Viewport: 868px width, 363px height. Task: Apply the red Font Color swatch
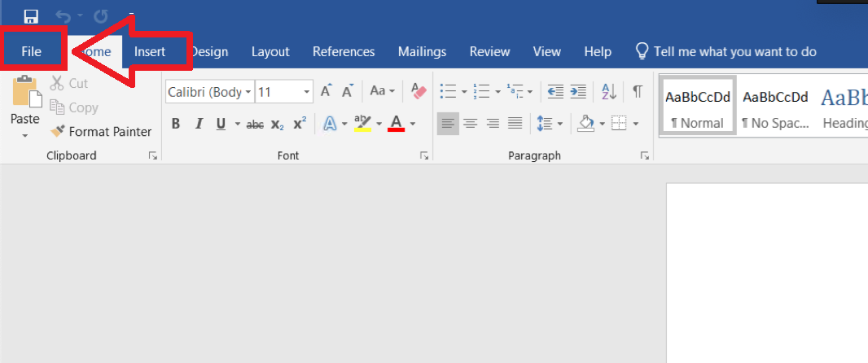tap(397, 124)
